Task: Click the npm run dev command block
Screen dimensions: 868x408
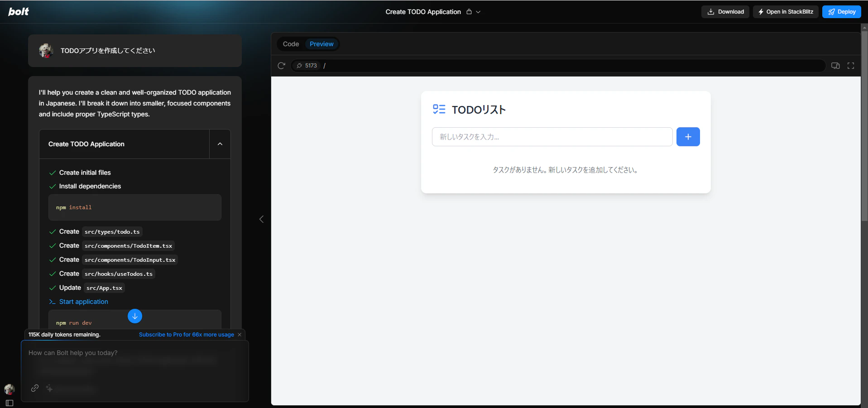Action: click(x=135, y=320)
